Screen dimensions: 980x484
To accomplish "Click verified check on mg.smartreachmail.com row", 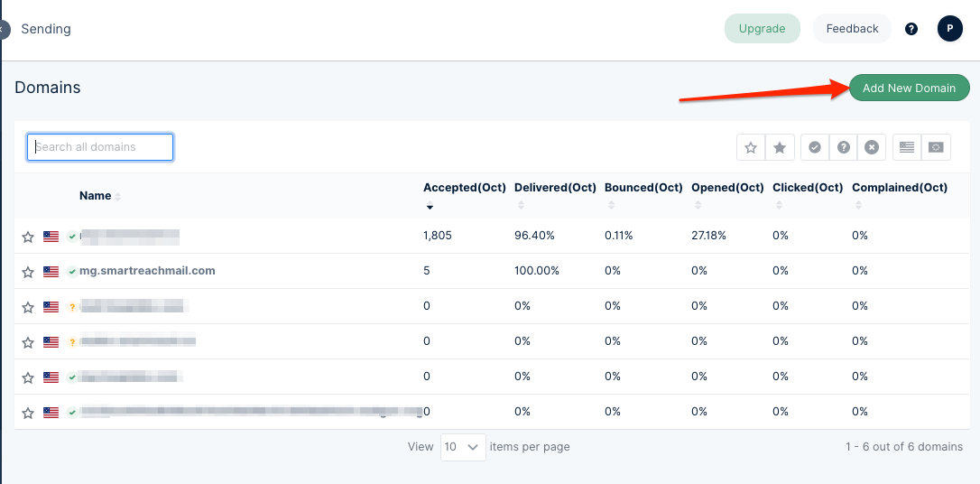I will [72, 272].
